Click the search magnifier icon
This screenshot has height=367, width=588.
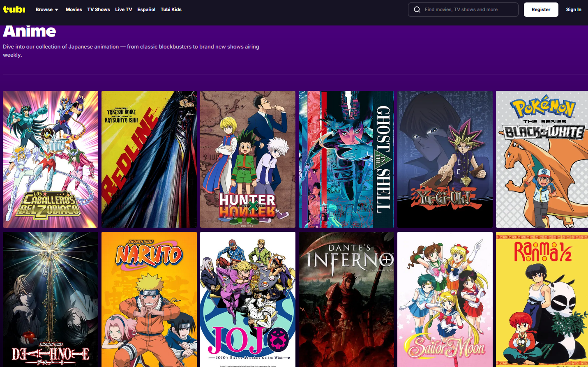(417, 9)
